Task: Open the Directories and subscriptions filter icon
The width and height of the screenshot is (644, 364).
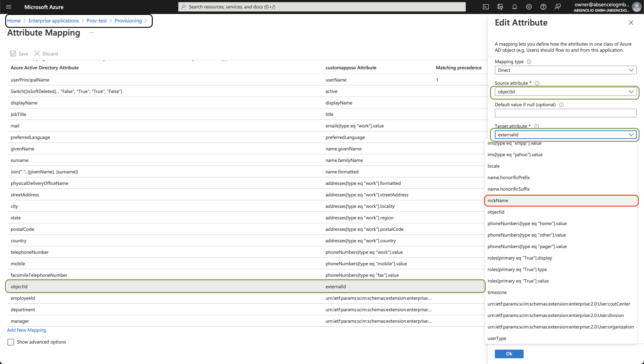Action: [500, 7]
